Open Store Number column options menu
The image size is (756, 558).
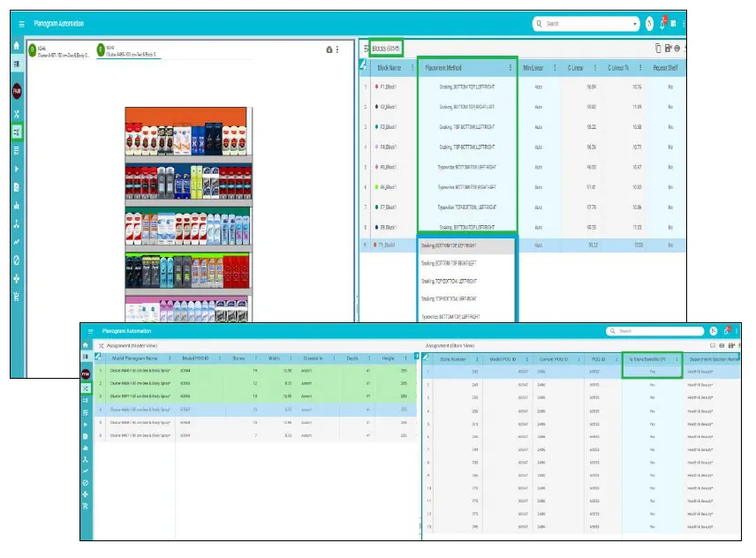477,359
